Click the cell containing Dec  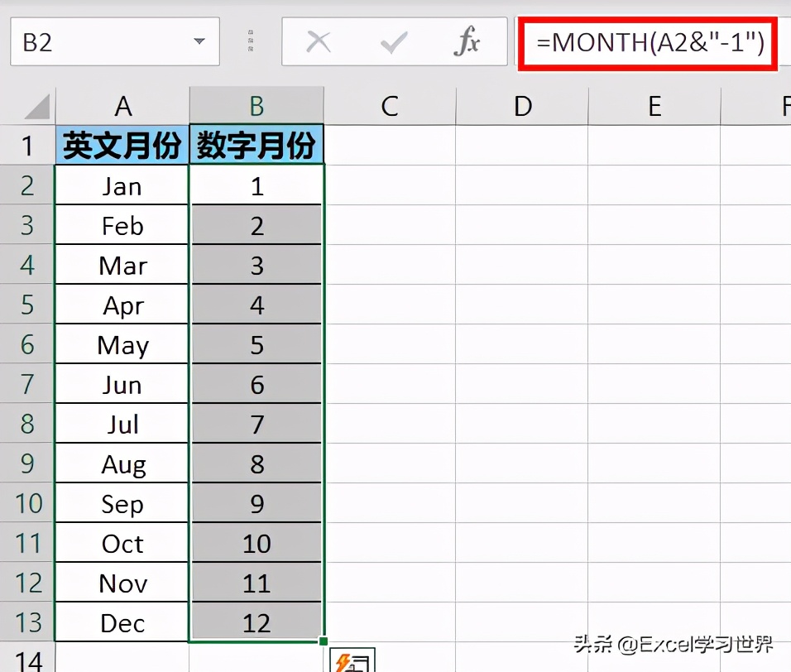[122, 622]
